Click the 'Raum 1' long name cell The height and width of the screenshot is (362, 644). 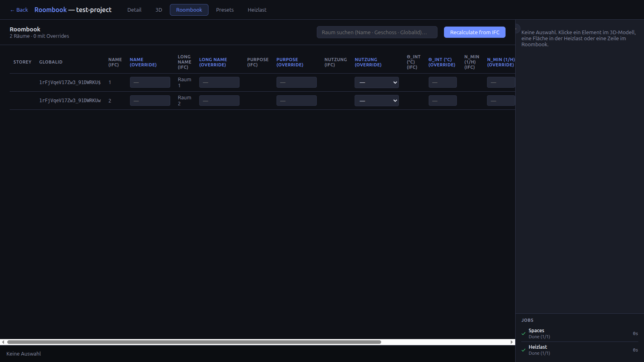(184, 82)
